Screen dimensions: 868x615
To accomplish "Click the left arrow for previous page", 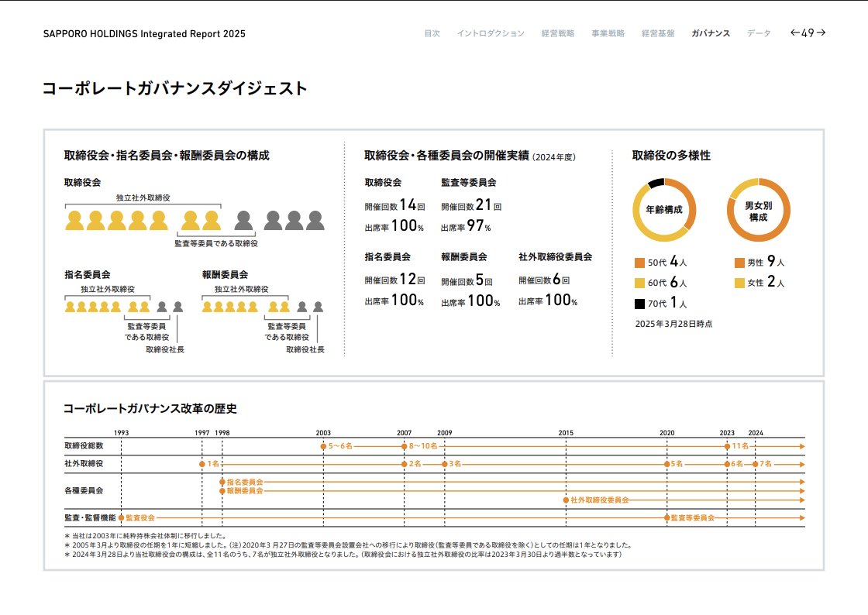I will [x=794, y=33].
